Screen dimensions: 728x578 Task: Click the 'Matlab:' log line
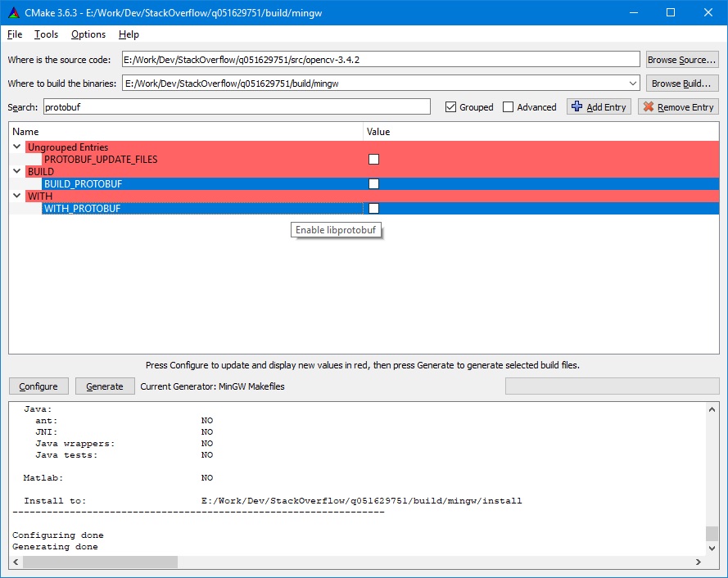coord(119,478)
